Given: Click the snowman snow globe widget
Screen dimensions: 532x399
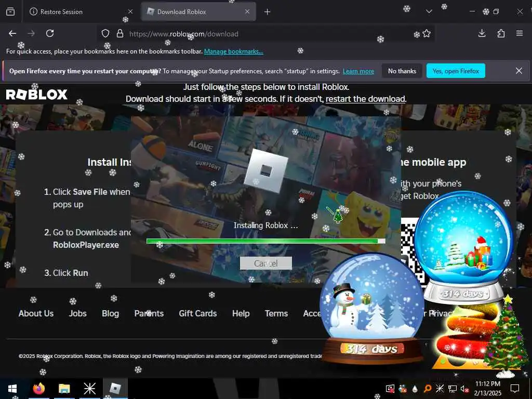Looking at the screenshot, I should (372, 308).
